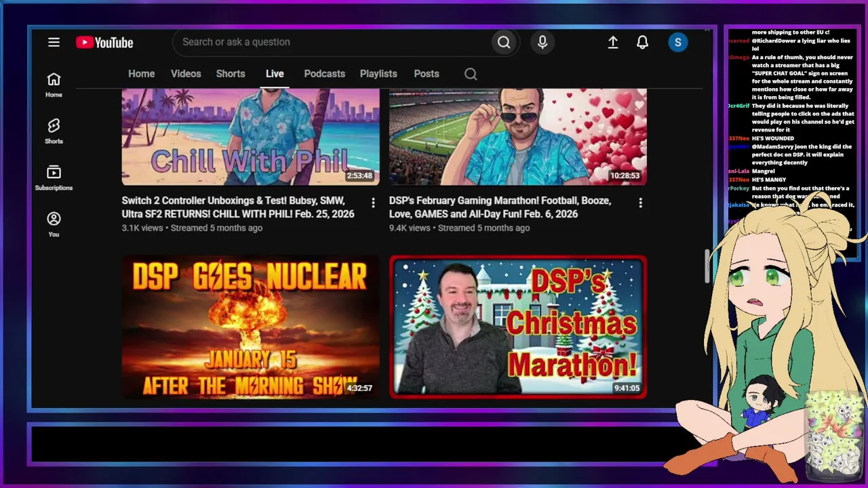Screen dimensions: 868x488
Task: Click chat message 'HE'S MANGY'
Action: click(x=770, y=180)
